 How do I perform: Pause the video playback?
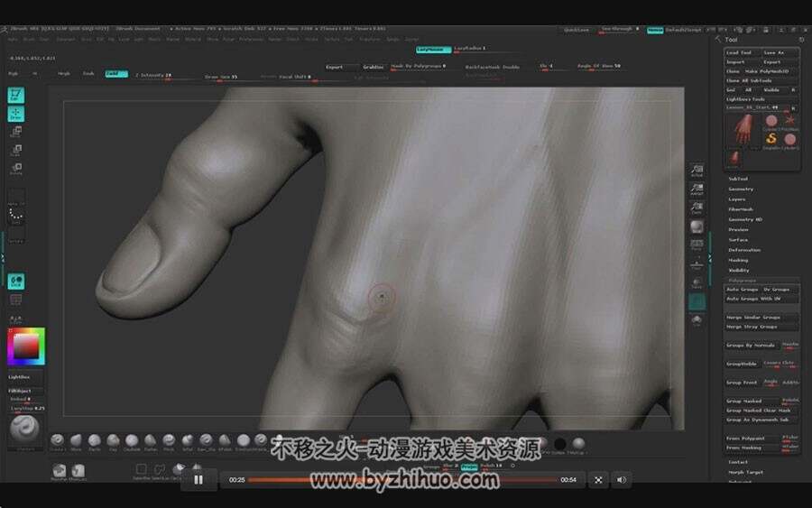(198, 479)
